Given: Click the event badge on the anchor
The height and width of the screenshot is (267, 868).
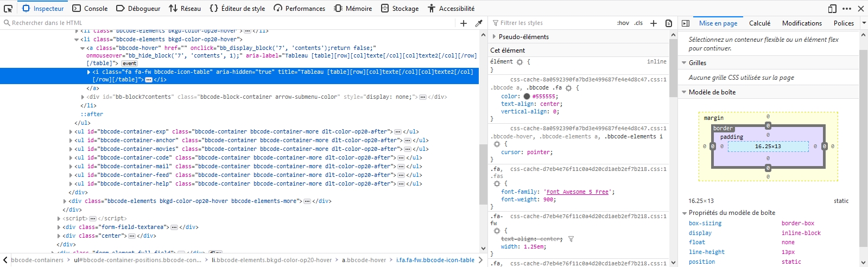Looking at the screenshot, I should coord(130,63).
